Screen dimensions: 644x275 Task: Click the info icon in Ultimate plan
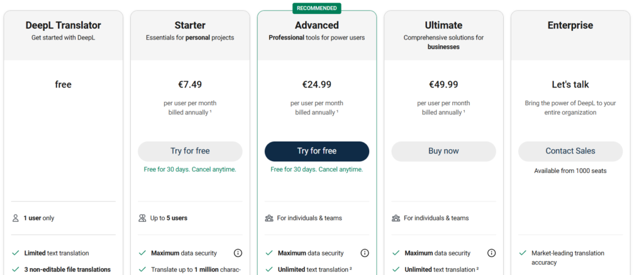[x=492, y=253]
